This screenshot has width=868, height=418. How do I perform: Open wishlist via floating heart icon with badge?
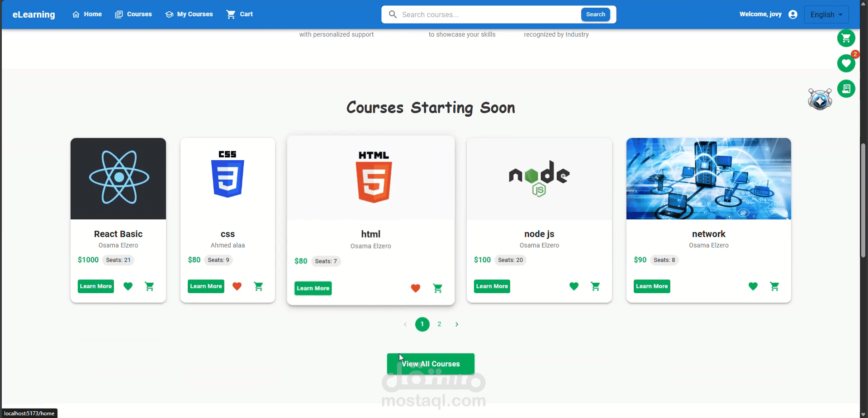[846, 63]
